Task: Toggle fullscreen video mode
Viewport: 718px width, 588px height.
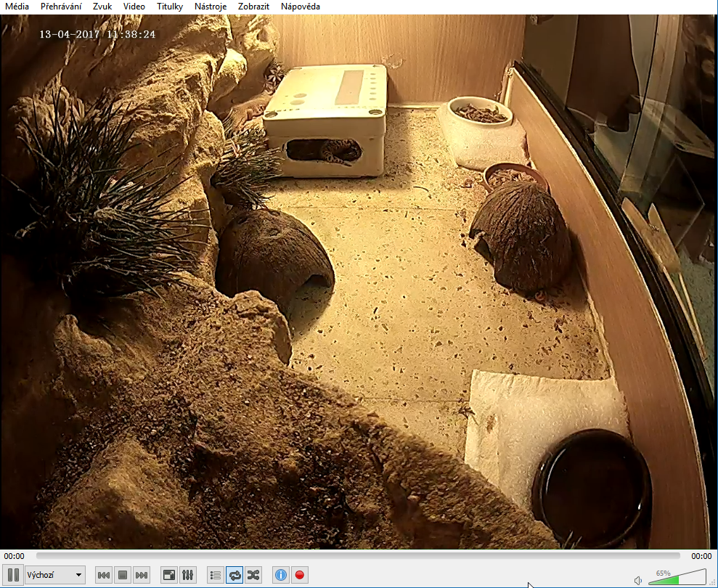Action: click(x=169, y=575)
